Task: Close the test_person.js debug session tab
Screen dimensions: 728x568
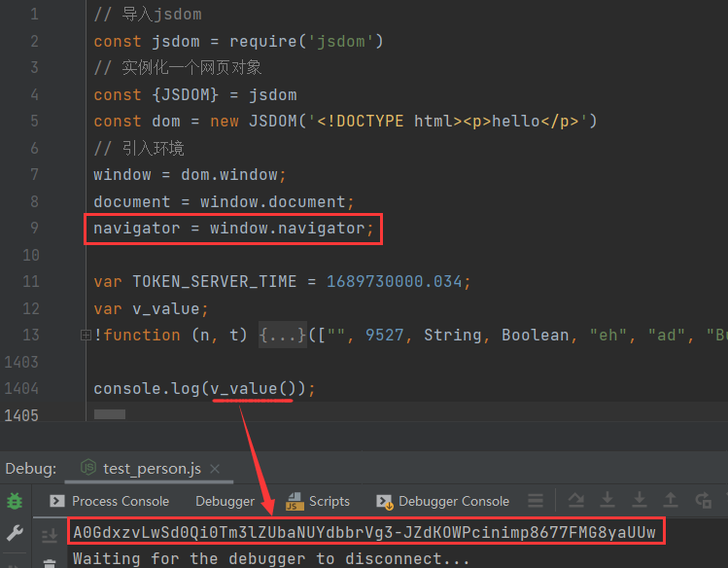Action: (x=215, y=469)
